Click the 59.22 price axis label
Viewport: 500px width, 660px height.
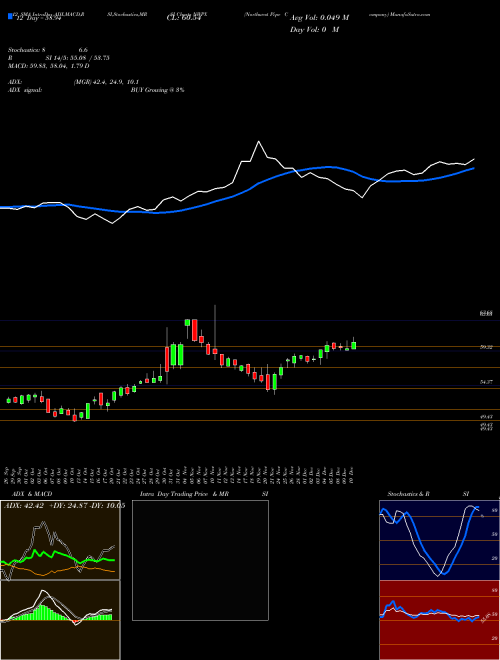(486, 347)
